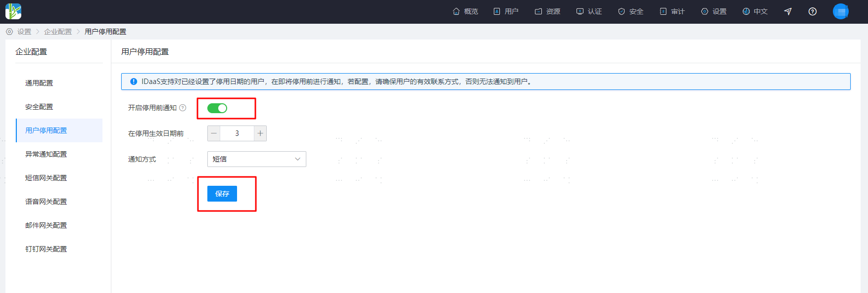The height and width of the screenshot is (293, 868).
Task: Select 短信网关配置 in sidebar
Action: pos(59,178)
